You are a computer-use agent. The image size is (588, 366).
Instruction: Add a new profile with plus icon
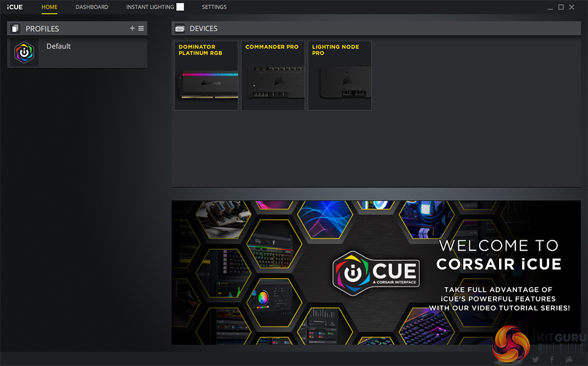[132, 28]
